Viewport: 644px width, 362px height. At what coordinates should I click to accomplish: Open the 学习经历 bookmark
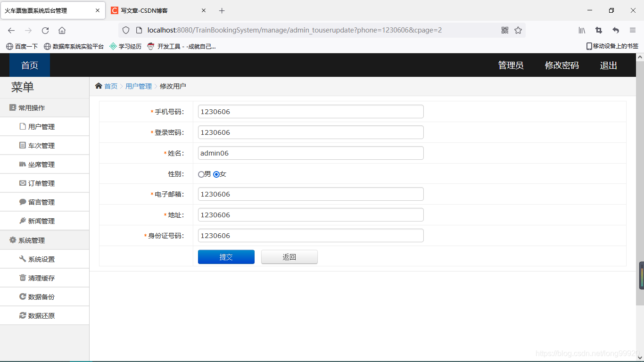125,46
